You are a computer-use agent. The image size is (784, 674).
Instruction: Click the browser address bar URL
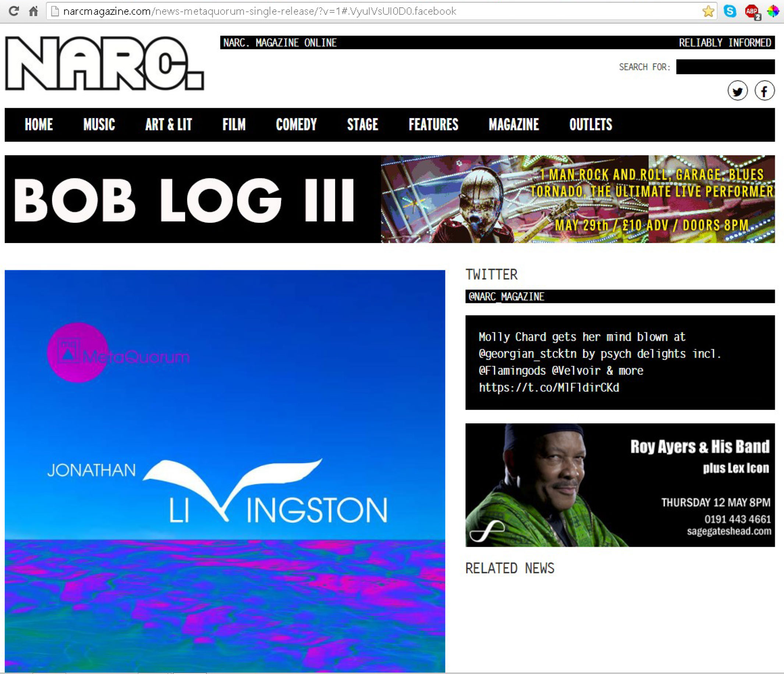[260, 11]
